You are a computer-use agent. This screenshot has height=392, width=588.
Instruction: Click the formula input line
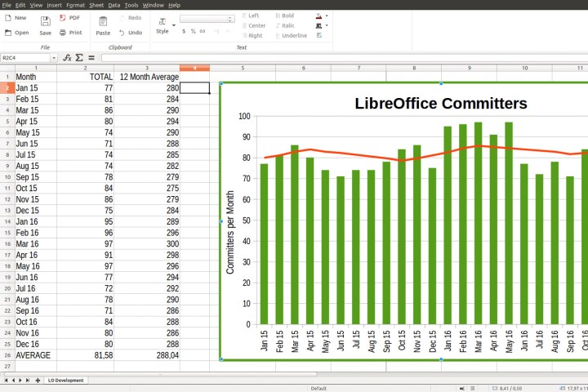[x=345, y=58]
